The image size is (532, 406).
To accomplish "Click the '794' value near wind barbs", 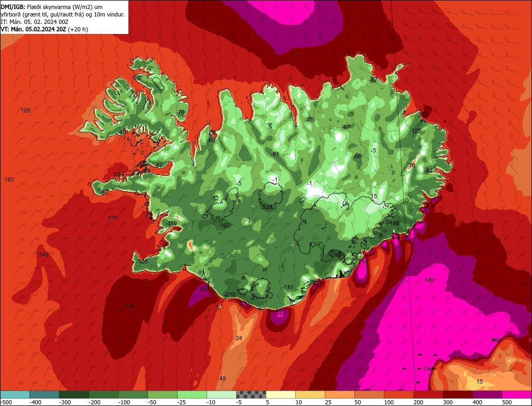I will click(x=428, y=368).
